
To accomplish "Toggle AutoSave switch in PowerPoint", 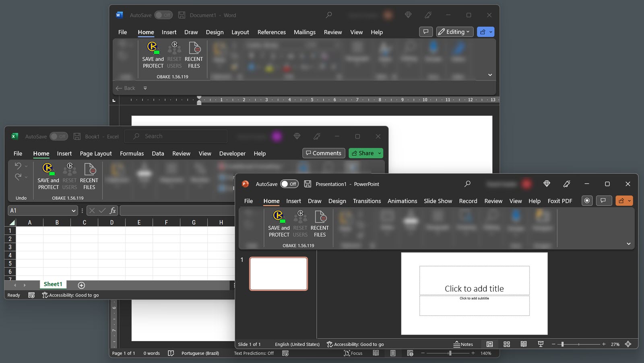I will (289, 184).
